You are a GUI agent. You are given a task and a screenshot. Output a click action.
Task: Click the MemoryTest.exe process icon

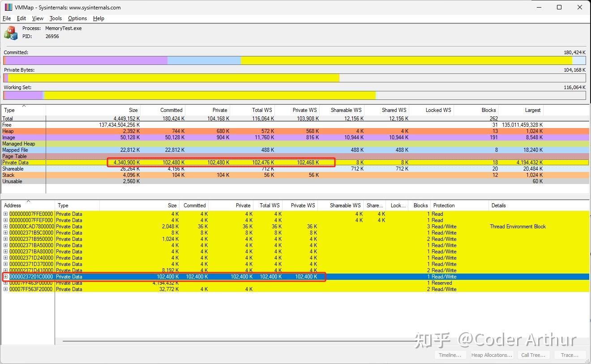[x=10, y=32]
